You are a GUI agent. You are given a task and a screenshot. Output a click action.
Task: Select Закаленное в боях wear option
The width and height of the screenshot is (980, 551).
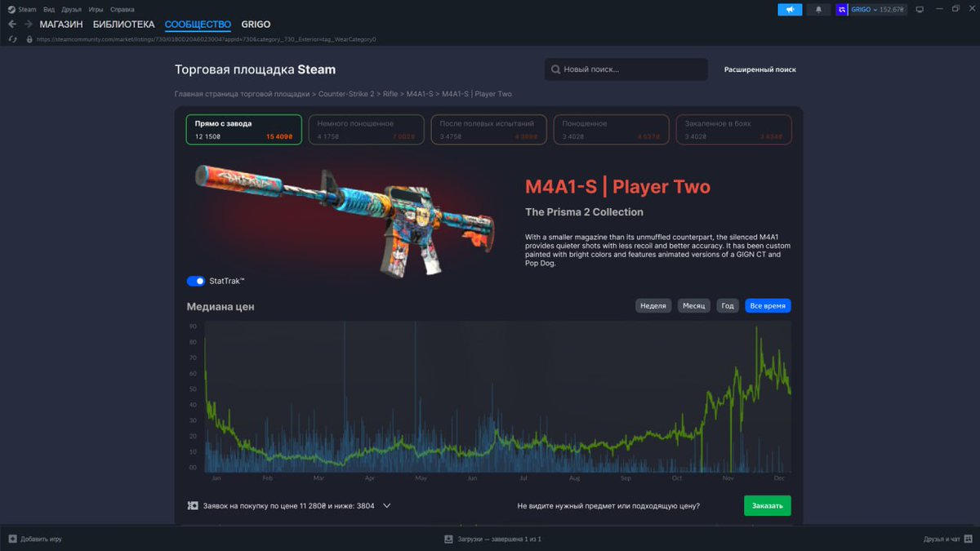(734, 130)
